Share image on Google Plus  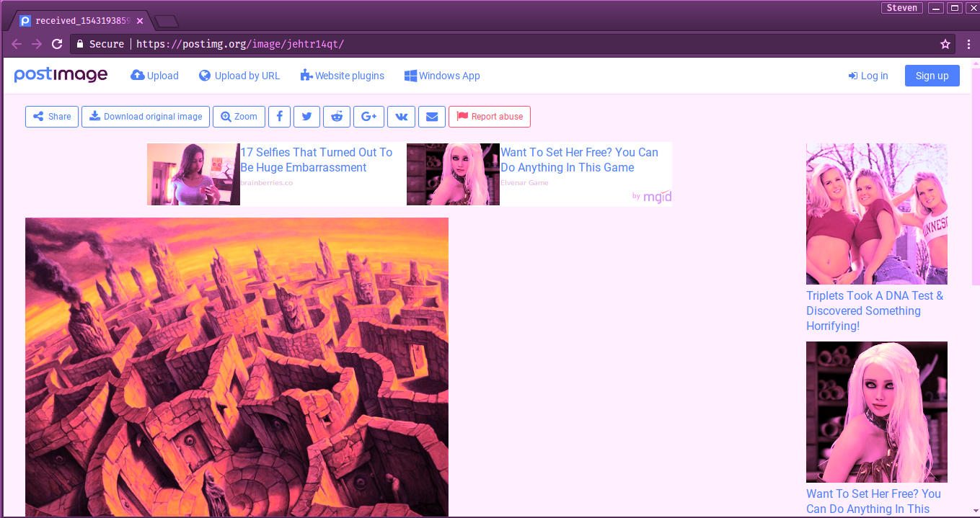[x=368, y=117]
